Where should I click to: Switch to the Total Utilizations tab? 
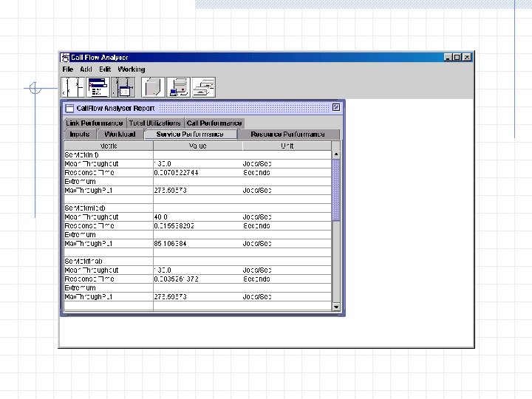coord(155,123)
